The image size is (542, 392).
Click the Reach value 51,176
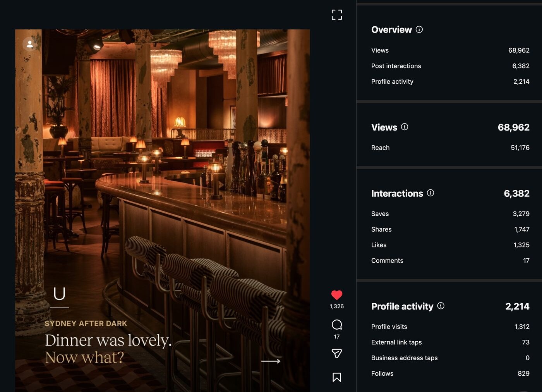tap(520, 148)
